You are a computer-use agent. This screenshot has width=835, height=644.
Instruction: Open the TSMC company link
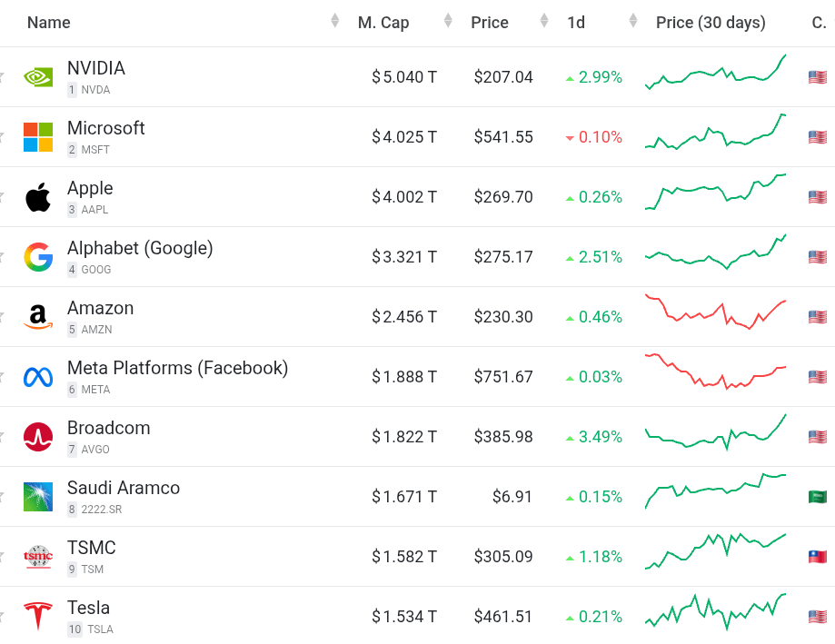click(x=92, y=548)
